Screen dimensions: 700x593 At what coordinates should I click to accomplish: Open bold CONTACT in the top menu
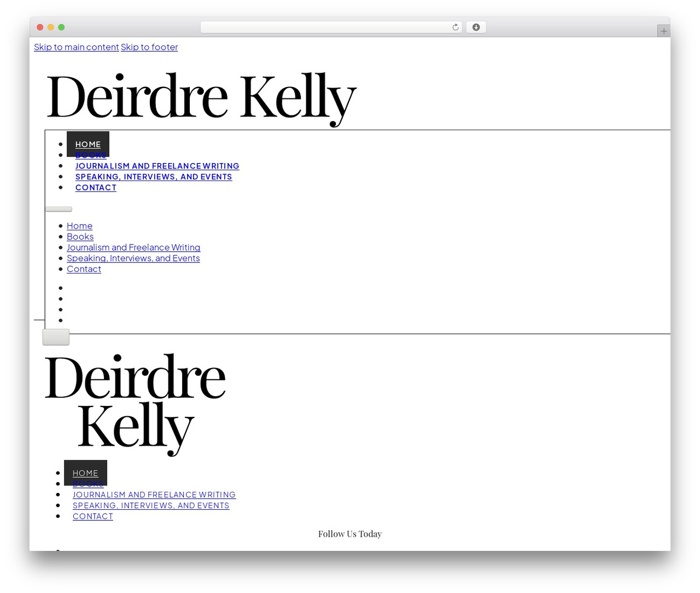coord(96,188)
